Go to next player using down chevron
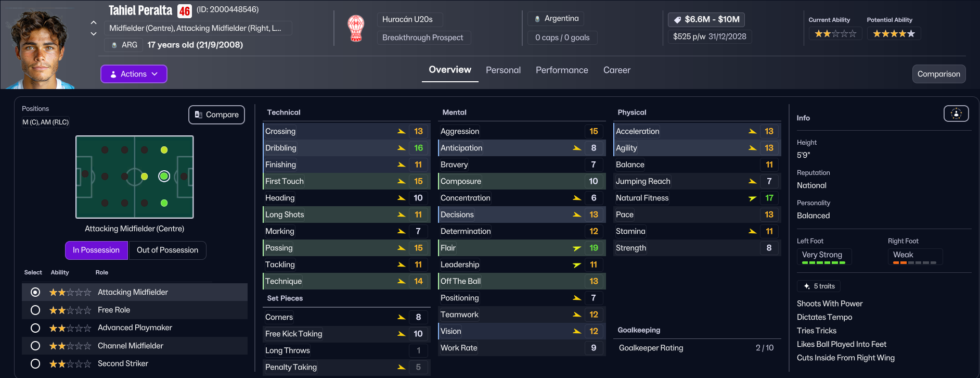The width and height of the screenshot is (980, 378). [94, 34]
